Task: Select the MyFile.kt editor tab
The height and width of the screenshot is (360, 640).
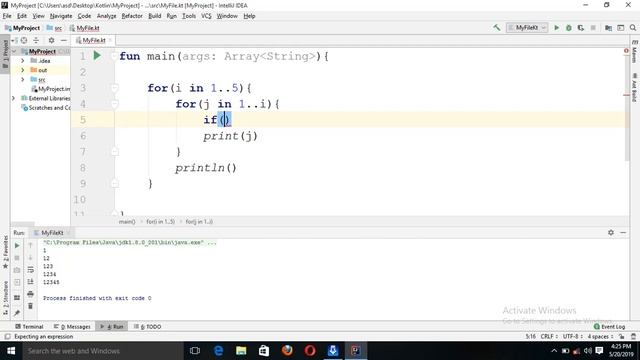Action: [93, 40]
